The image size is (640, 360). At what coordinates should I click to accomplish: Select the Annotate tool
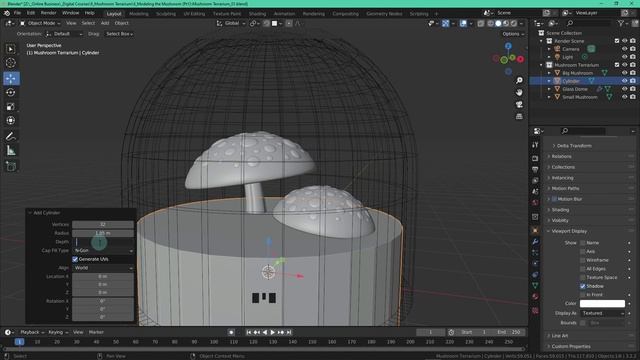coord(11,136)
